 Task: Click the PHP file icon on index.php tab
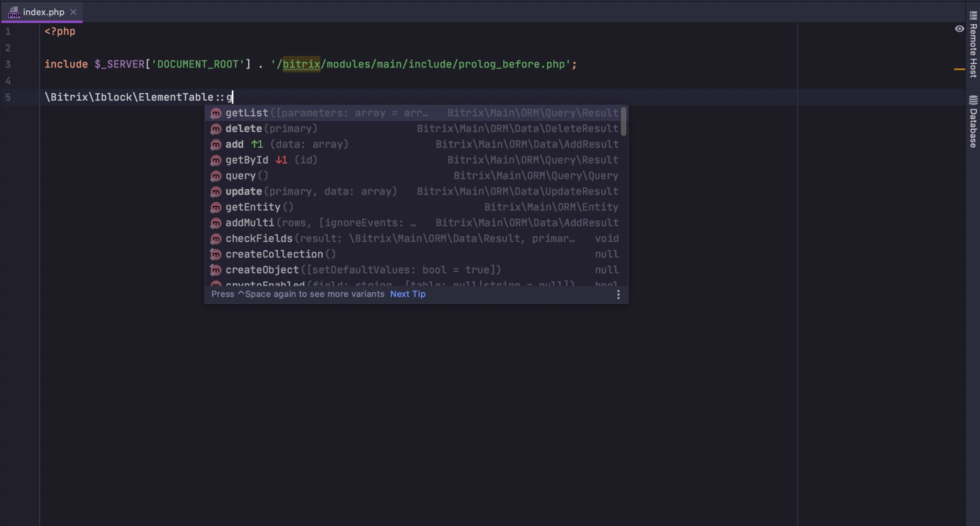(14, 12)
